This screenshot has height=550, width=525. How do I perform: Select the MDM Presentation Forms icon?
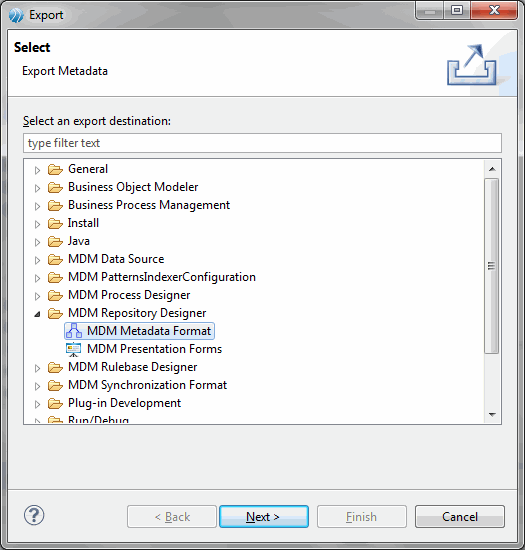point(74,349)
